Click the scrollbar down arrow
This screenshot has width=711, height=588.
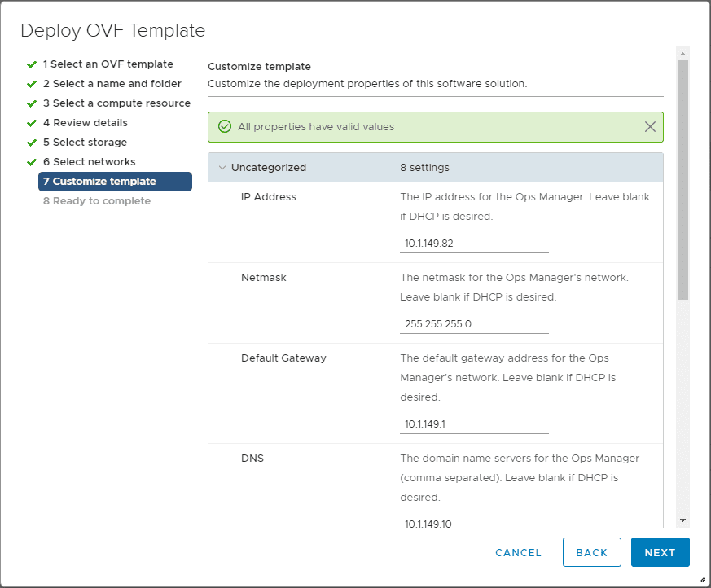tap(682, 520)
